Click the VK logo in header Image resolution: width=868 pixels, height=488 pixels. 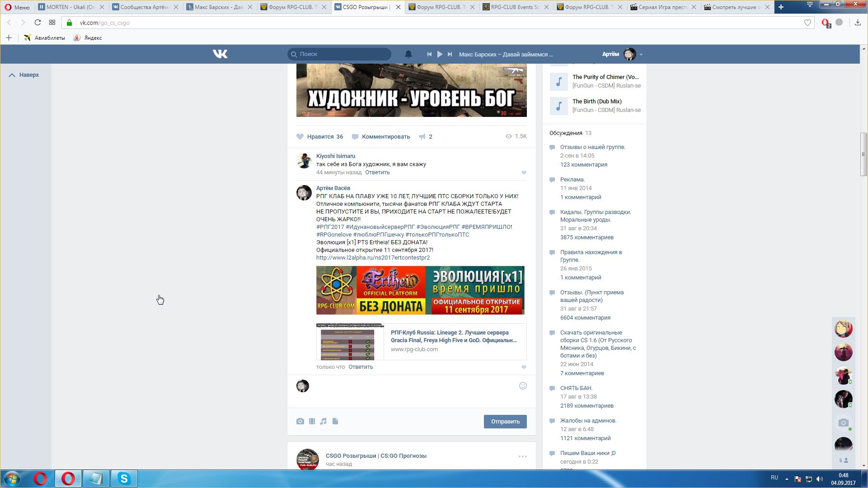pyautogui.click(x=220, y=54)
